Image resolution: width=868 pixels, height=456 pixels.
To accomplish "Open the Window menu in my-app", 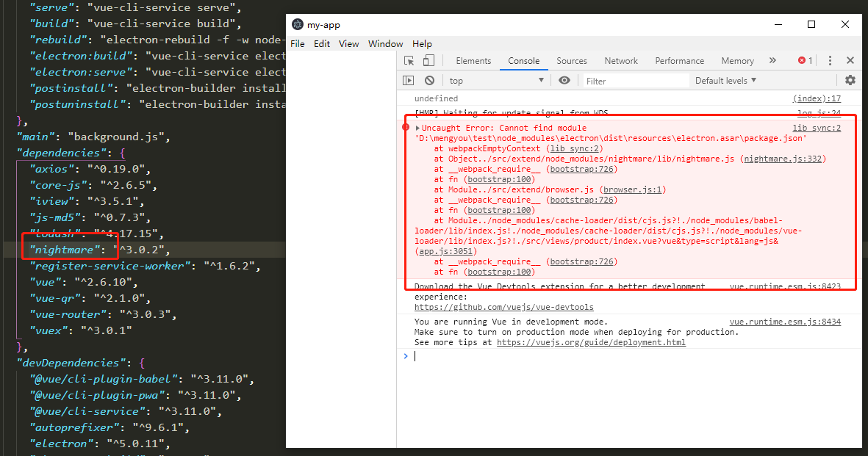I will point(385,44).
